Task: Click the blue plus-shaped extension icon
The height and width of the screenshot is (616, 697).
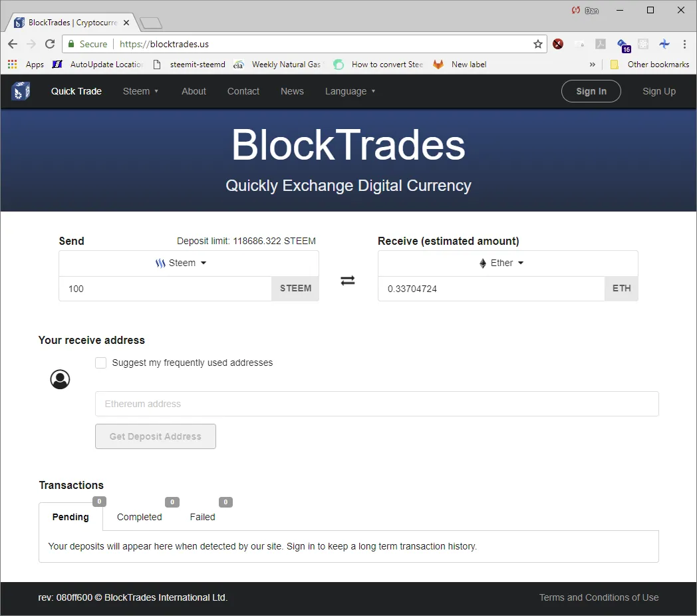Action: pyautogui.click(x=664, y=44)
